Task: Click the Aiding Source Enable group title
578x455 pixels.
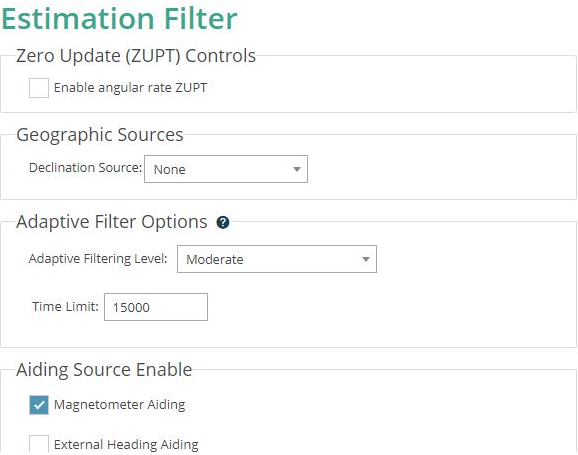Action: (104, 369)
